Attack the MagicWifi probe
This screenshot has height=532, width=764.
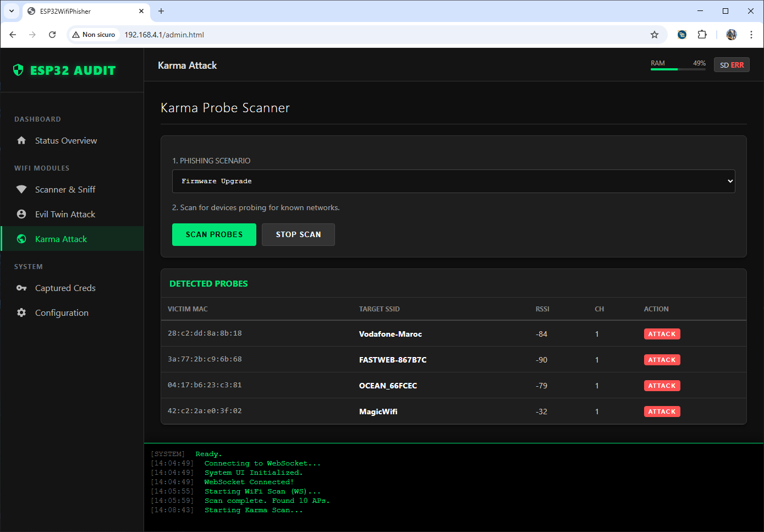662,412
